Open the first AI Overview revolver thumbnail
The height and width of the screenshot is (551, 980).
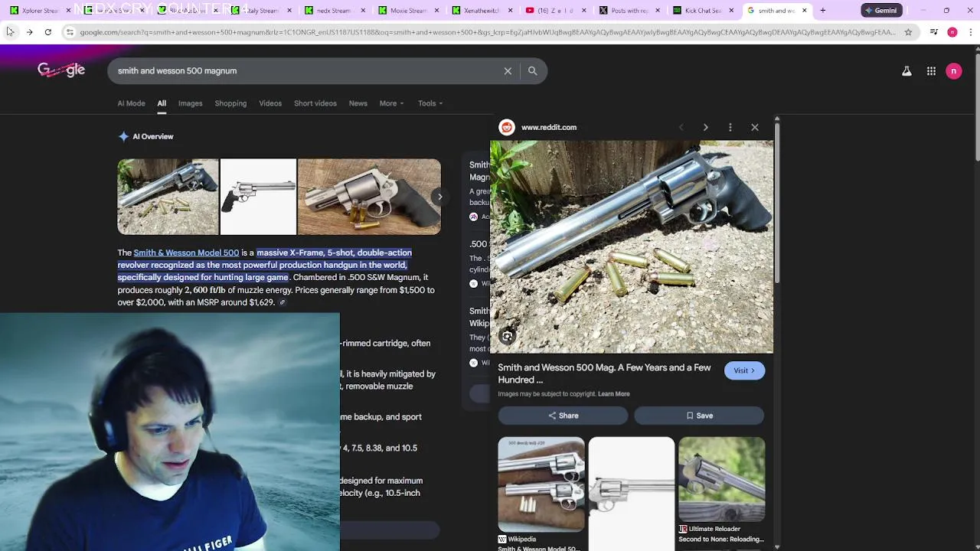tap(168, 197)
